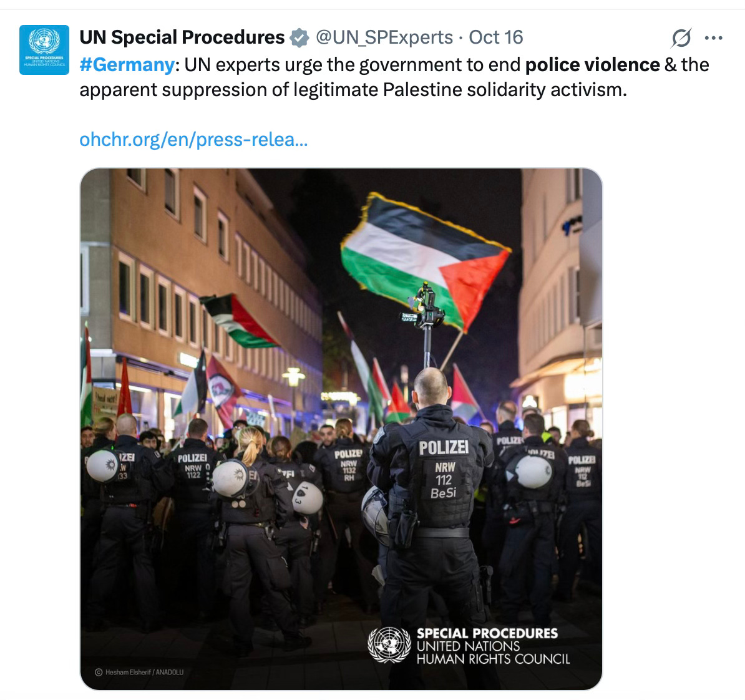The width and height of the screenshot is (745, 700).
Task: Click the "SPECIAL PROCEDURES" watermark text
Action: click(487, 633)
